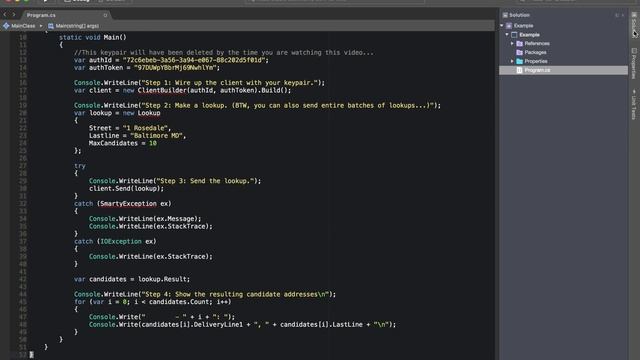Viewport: 640px width, 360px height.
Task: Select the Example solution row
Action: point(563,26)
